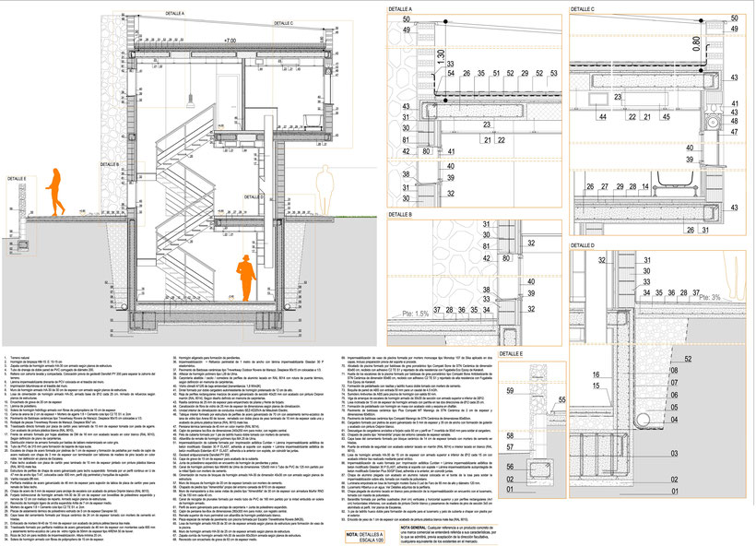Select reference number 59 in Detalle E

(x=510, y=391)
